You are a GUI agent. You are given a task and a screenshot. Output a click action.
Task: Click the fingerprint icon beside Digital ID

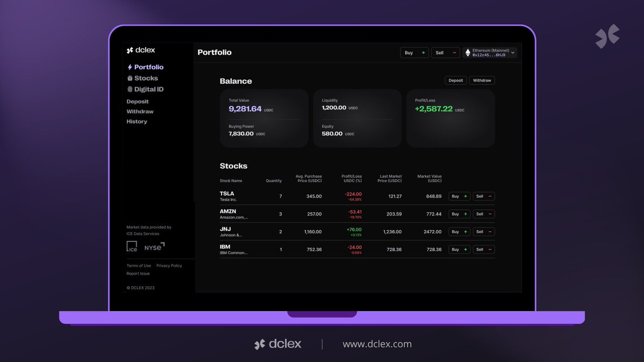tap(130, 90)
